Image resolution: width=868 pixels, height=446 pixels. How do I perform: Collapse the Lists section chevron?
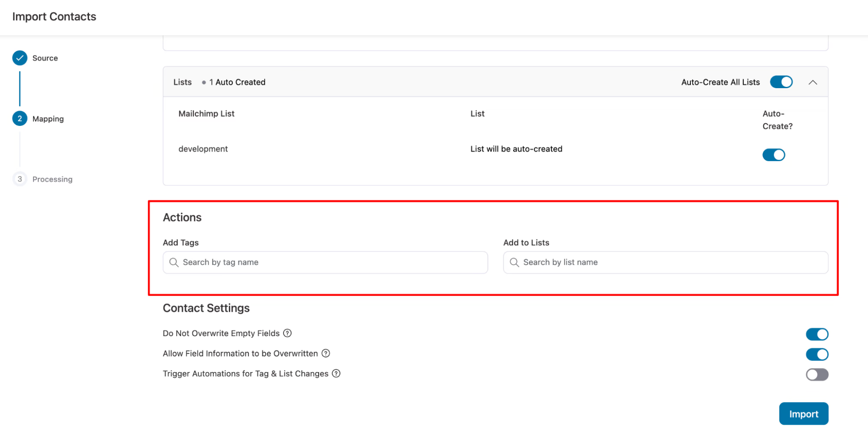[x=813, y=82]
